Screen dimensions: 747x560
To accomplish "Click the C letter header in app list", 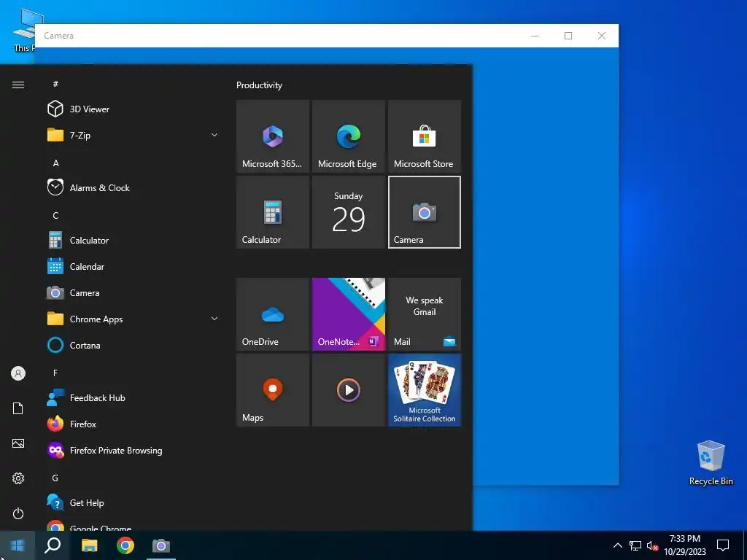I will [x=55, y=215].
